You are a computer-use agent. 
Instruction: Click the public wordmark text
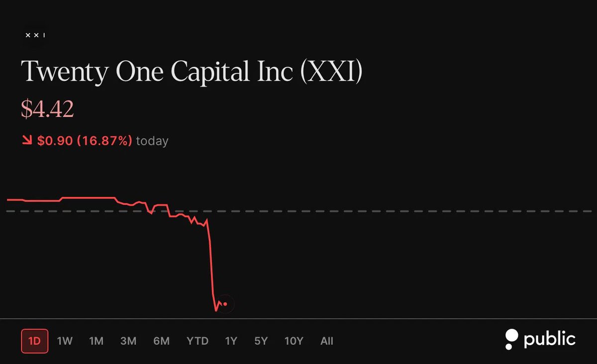(550, 340)
